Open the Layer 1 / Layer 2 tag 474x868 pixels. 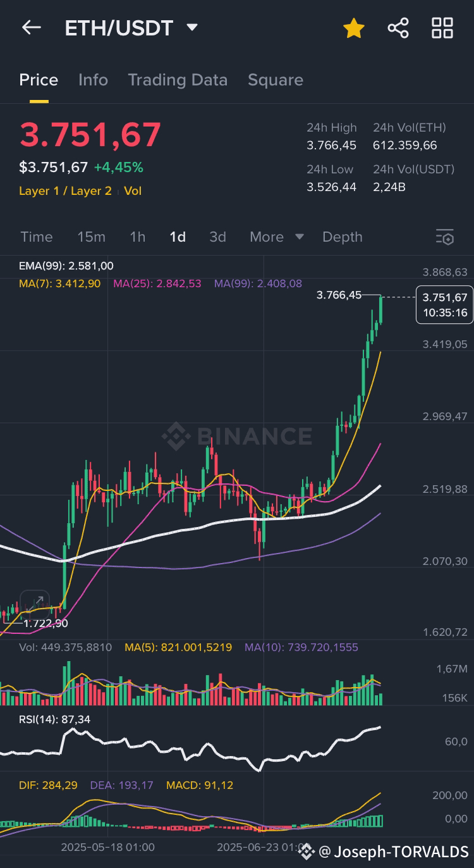pos(65,190)
